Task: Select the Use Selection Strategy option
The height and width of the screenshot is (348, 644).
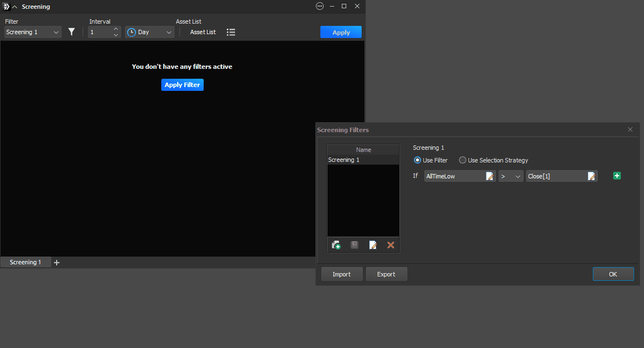Action: click(x=463, y=160)
